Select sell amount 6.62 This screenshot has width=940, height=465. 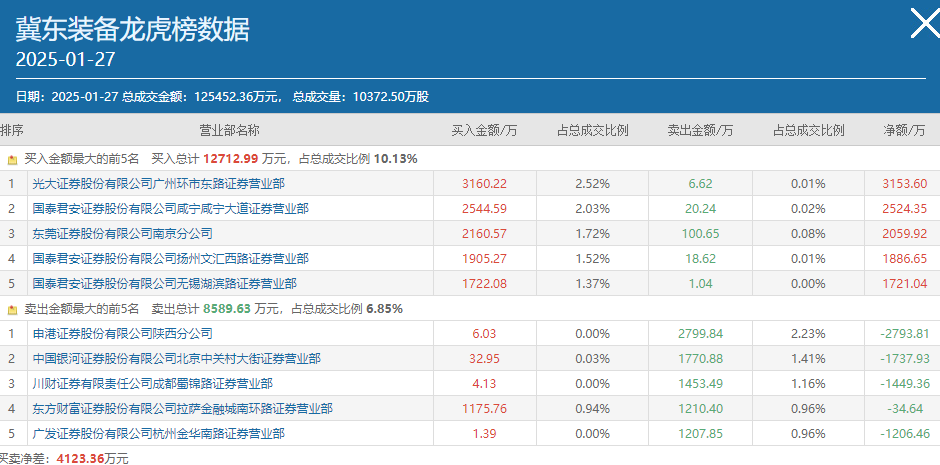(x=700, y=184)
